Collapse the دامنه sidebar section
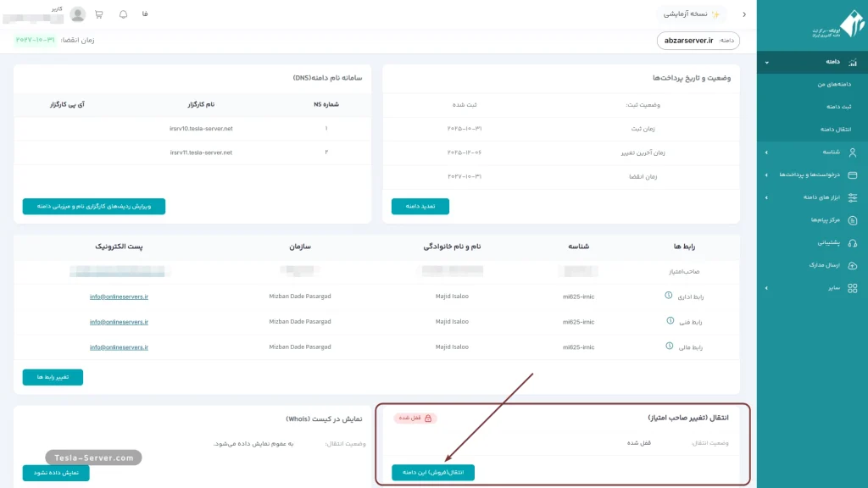Screen dimensions: 868x488 (x=814, y=62)
